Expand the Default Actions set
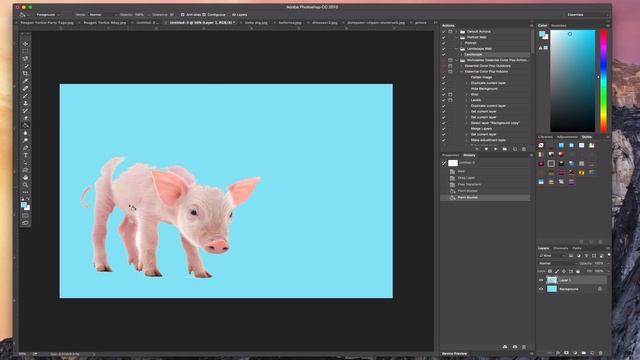The height and width of the screenshot is (360, 640). (457, 31)
